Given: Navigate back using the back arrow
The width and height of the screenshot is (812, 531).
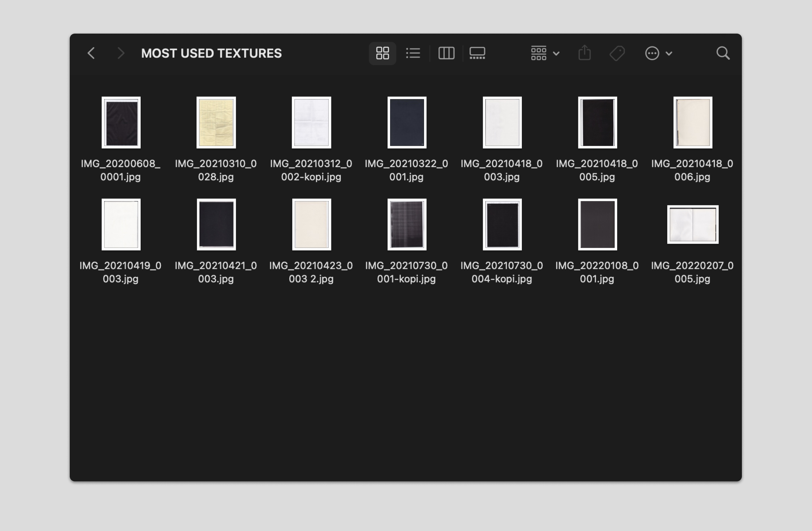Looking at the screenshot, I should coord(91,53).
